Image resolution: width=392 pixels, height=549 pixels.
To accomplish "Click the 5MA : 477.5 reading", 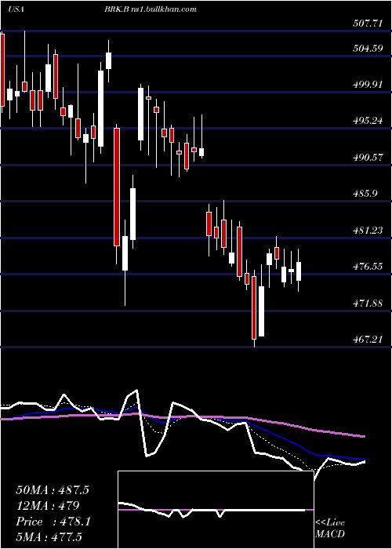I will (x=49, y=536).
